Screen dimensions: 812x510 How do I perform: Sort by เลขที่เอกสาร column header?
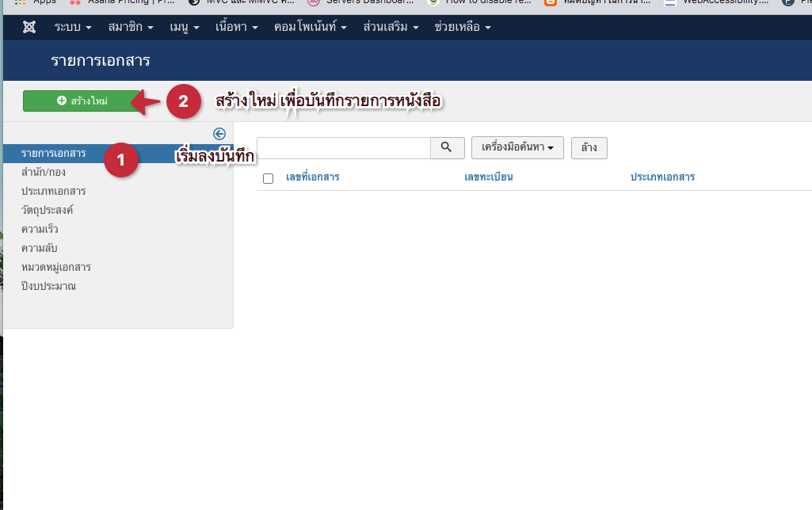312,177
